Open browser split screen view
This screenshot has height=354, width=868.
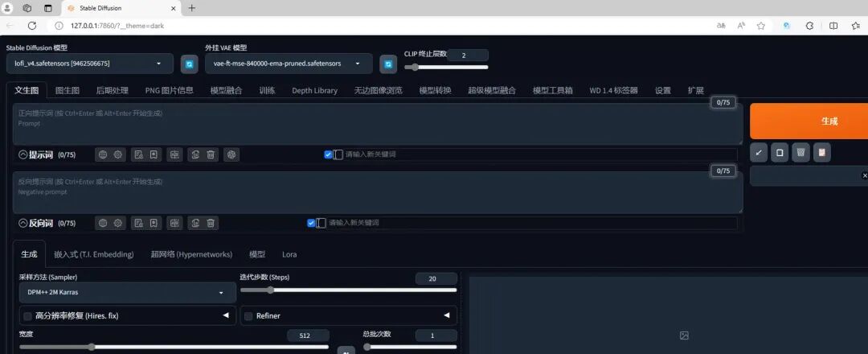pos(833,26)
